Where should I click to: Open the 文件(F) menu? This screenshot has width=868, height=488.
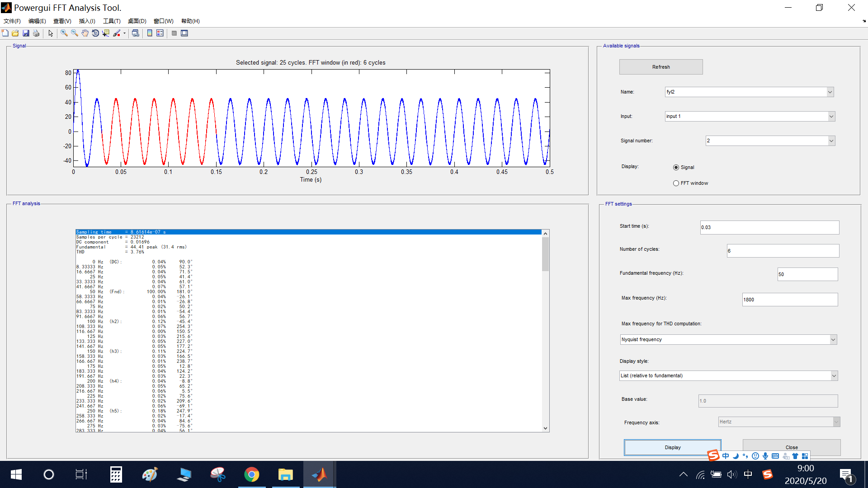point(12,21)
